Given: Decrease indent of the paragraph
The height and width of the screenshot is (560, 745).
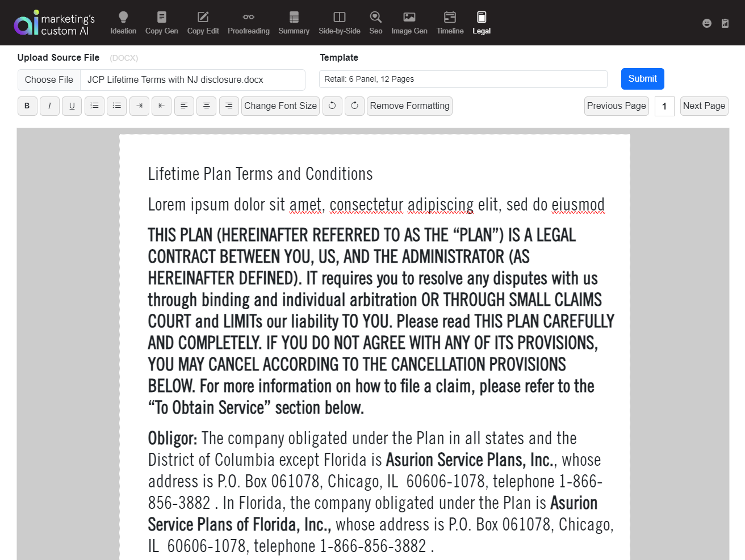Looking at the screenshot, I should (x=162, y=106).
